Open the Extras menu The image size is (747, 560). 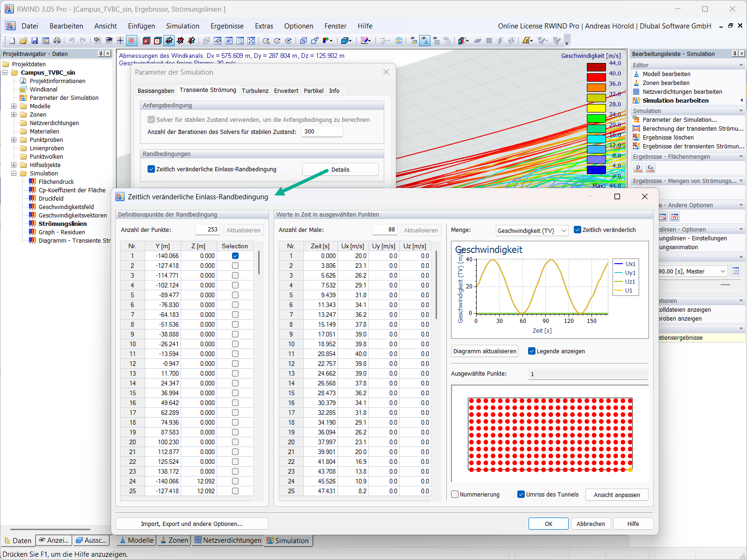264,26
